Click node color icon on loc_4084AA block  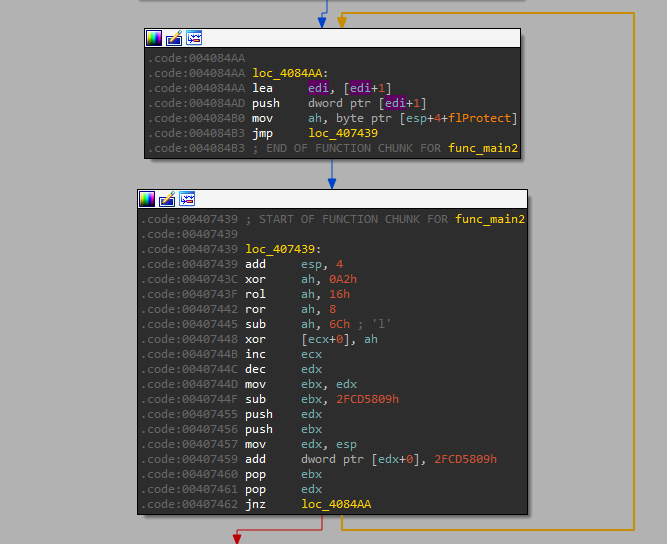pos(154,38)
